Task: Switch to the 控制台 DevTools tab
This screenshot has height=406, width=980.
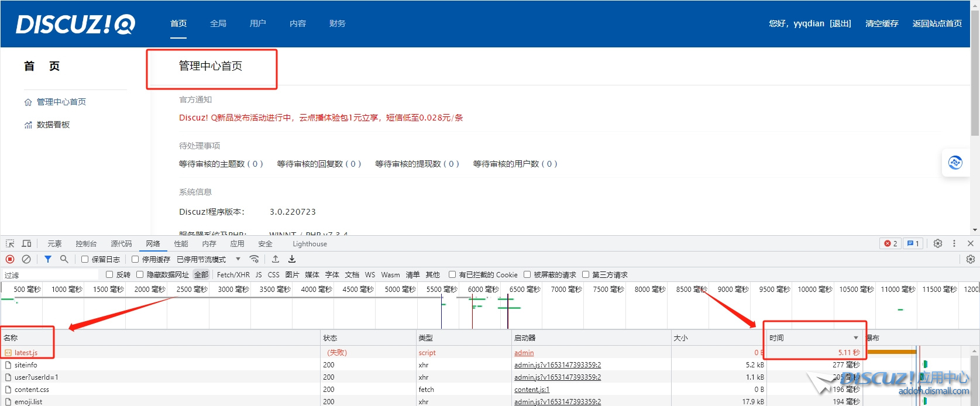Action: pyautogui.click(x=86, y=244)
